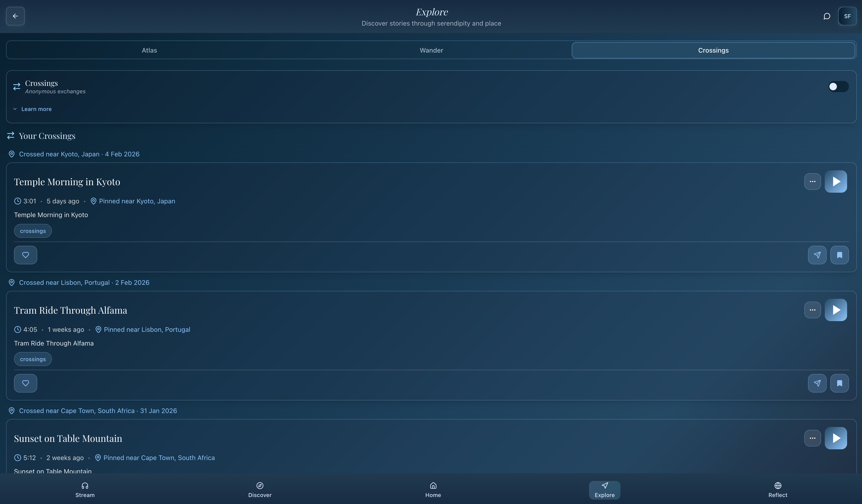The image size is (862, 504).
Task: Open the SF profile avatar
Action: tap(847, 16)
